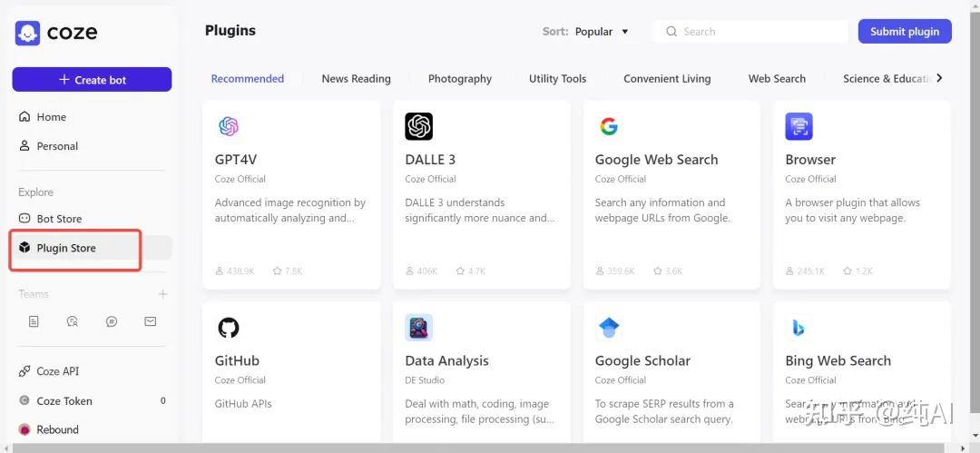Open the Data Analysis plugin icon
This screenshot has width=980, height=453.
click(x=418, y=328)
